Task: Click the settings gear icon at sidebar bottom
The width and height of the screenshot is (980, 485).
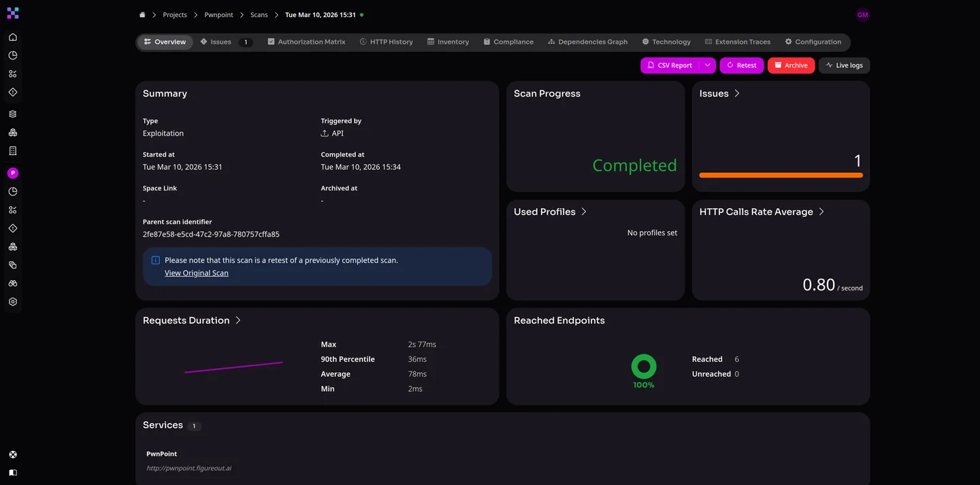Action: point(12,301)
